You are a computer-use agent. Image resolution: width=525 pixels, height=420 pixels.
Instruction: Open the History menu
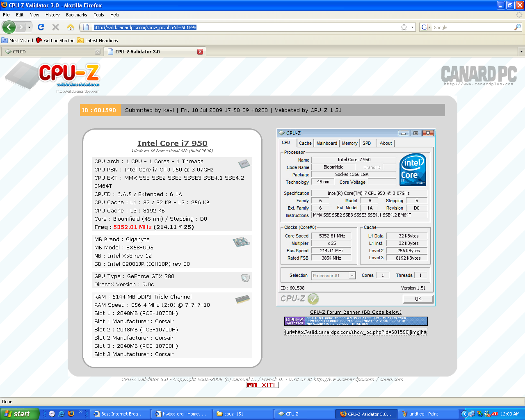pyautogui.click(x=52, y=15)
